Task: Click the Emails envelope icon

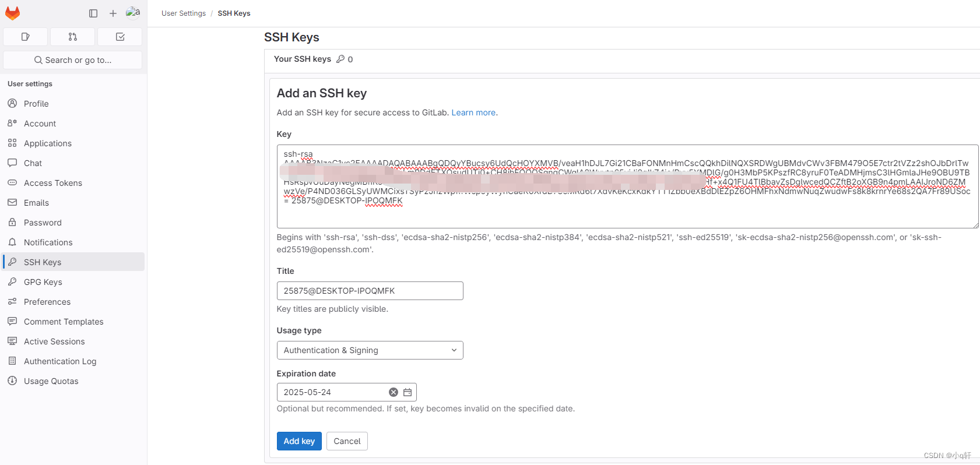Action: coord(12,202)
